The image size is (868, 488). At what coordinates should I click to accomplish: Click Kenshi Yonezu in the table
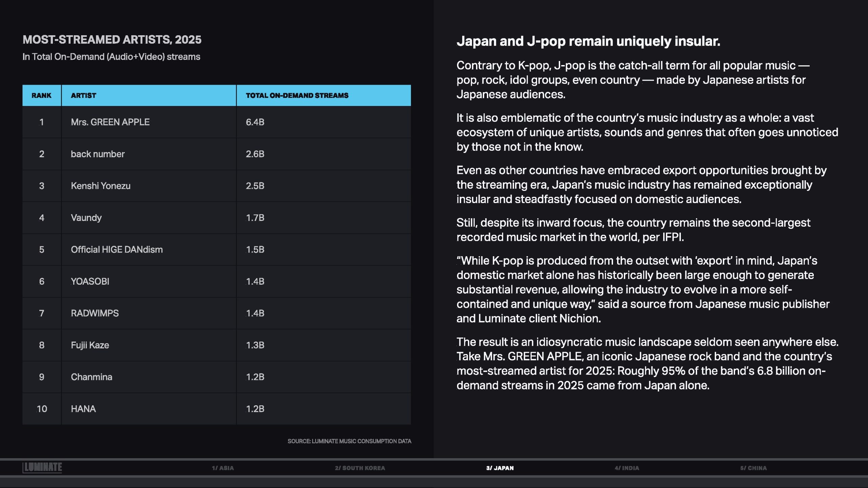101,186
